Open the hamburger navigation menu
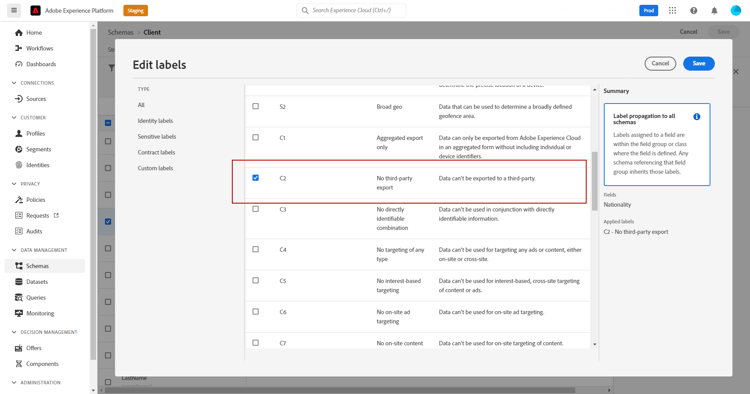 pos(14,10)
